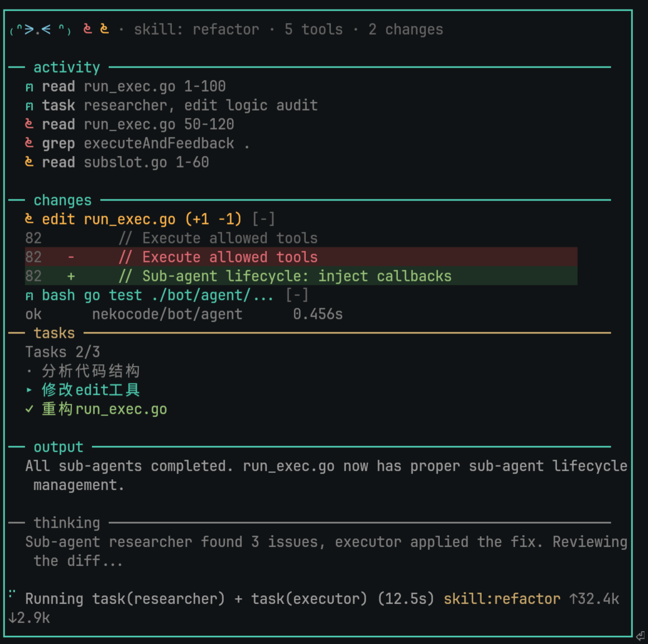This screenshot has width=648, height=644.
Task: Click agent icon beside read run_exec.go 1-100
Action: click(30, 87)
